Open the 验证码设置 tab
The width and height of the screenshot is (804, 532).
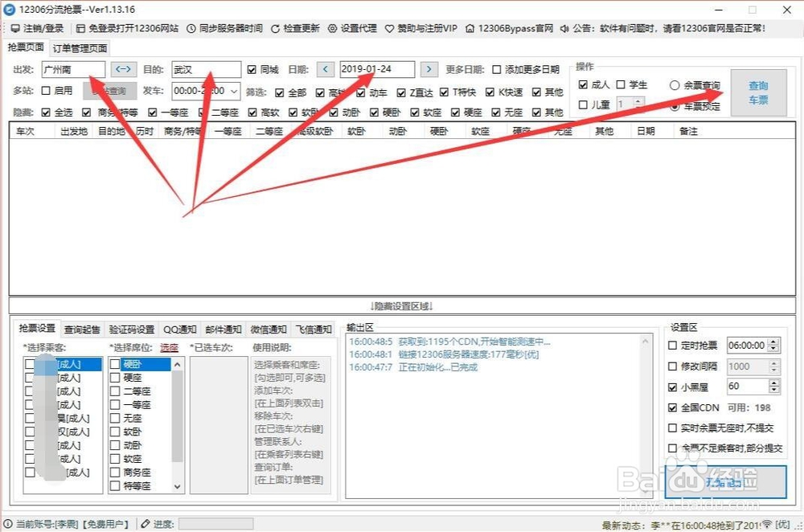coord(132,329)
